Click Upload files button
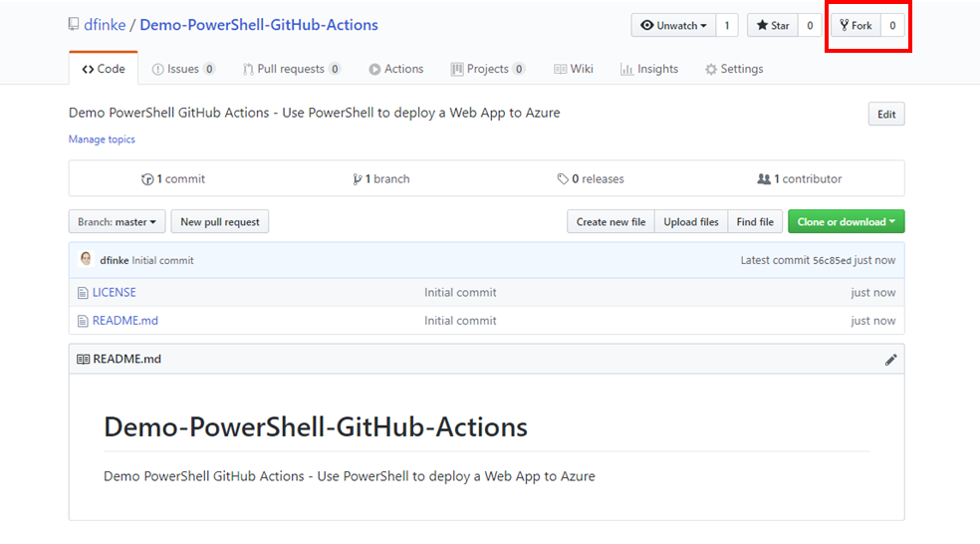 (691, 222)
